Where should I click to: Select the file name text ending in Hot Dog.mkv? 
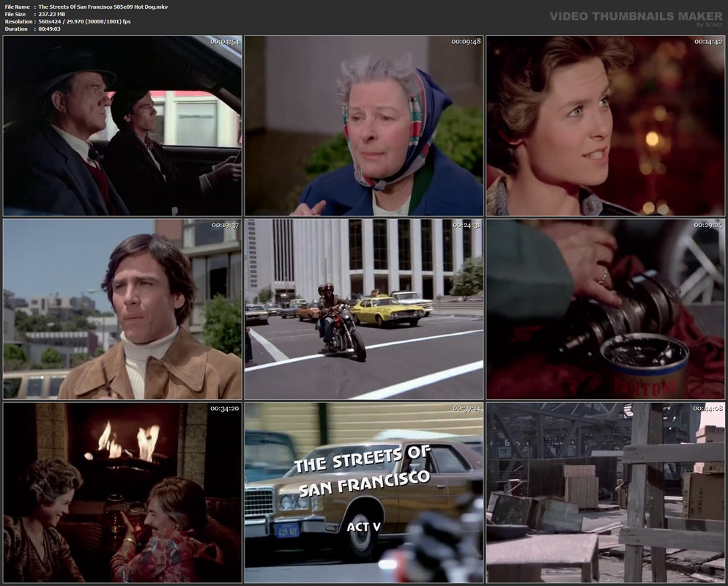[x=103, y=7]
